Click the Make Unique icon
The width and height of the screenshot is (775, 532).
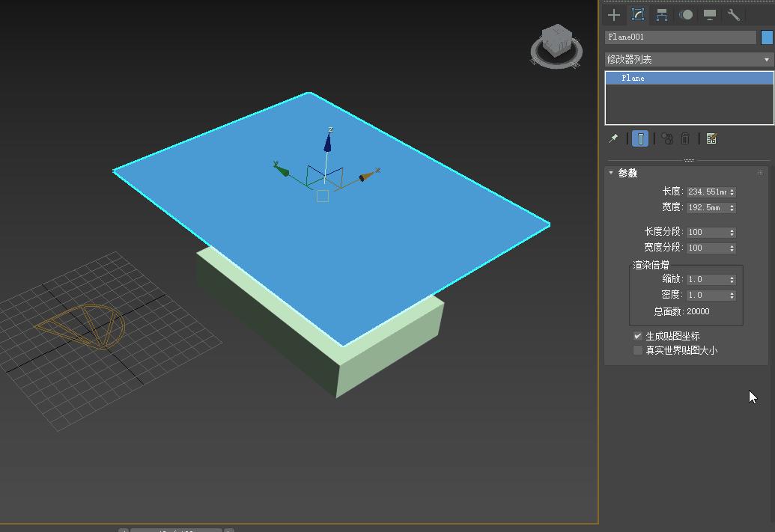pyautogui.click(x=665, y=138)
